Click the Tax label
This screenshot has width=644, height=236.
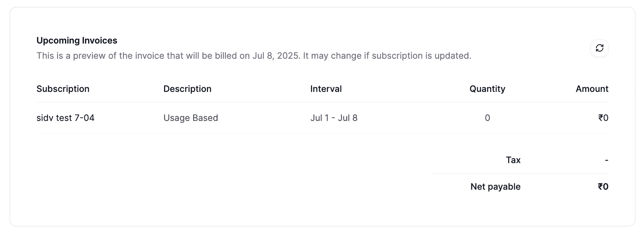pyautogui.click(x=513, y=160)
